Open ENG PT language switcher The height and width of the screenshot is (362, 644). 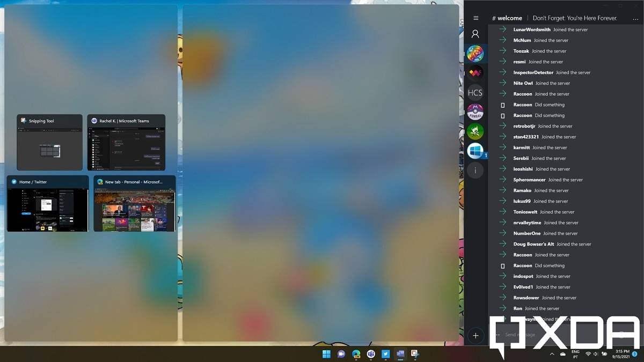click(575, 354)
